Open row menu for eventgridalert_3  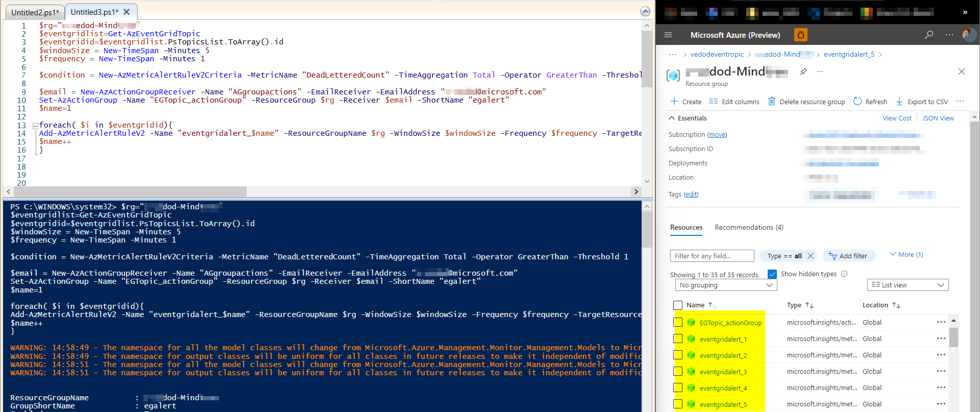pyautogui.click(x=941, y=371)
